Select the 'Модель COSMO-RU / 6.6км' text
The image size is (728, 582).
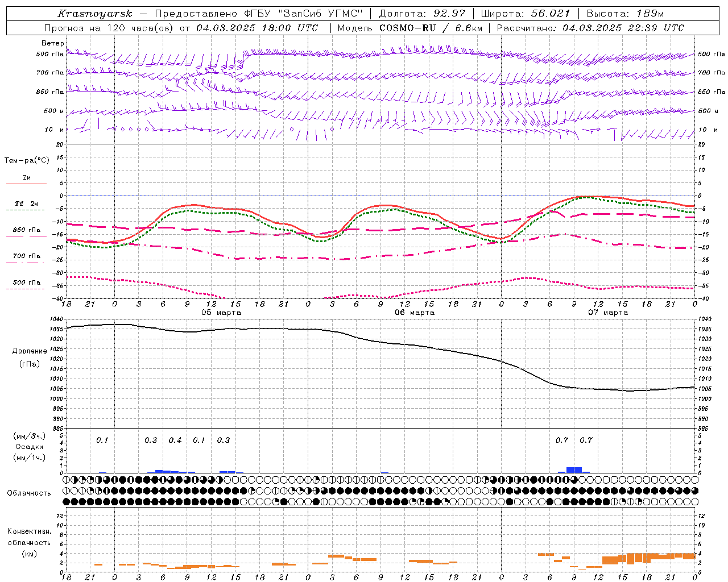pyautogui.click(x=410, y=28)
